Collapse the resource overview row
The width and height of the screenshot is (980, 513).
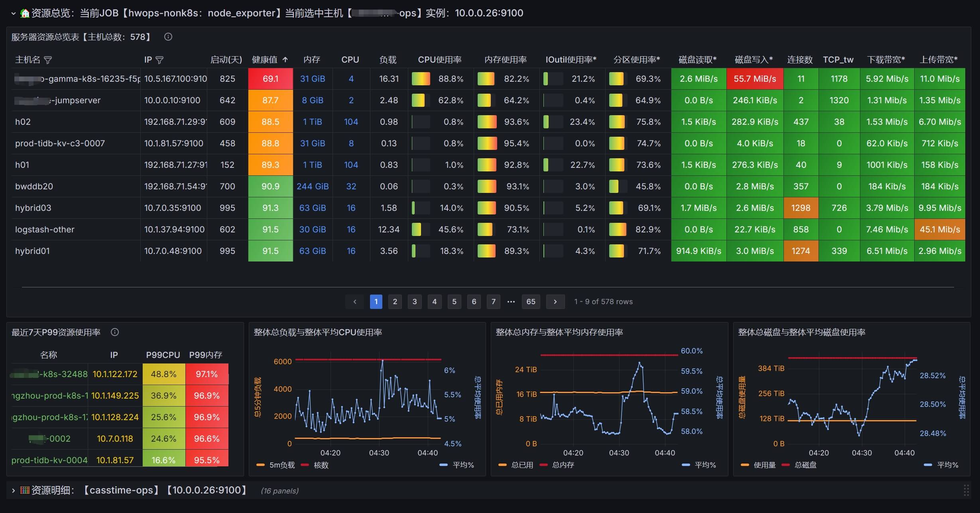(x=13, y=13)
